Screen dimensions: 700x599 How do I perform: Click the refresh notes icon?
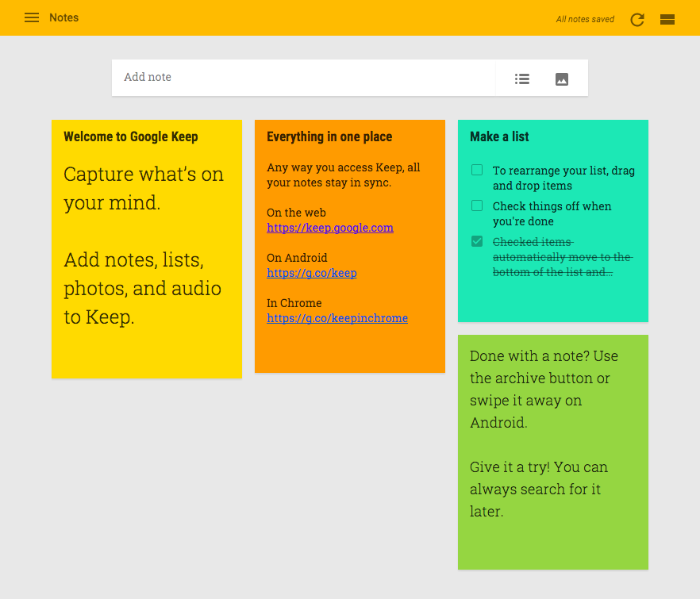637,20
